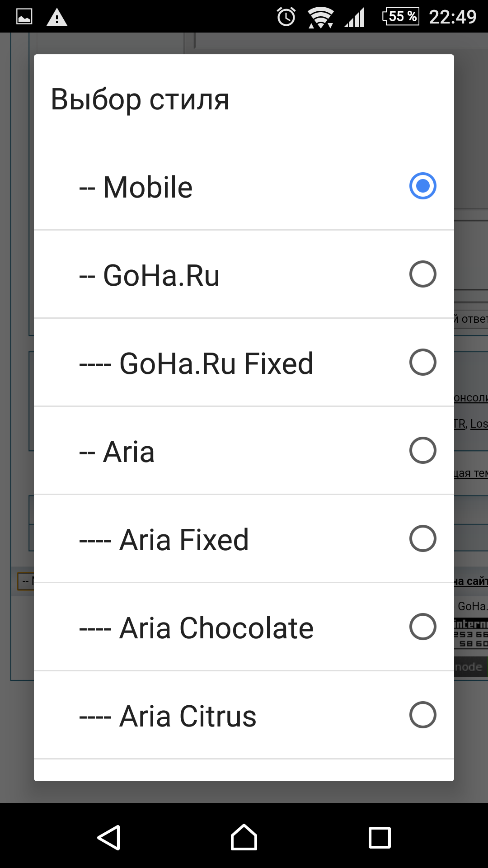Select the Mobile style radio button
Viewport: 488px width, 868px height.
click(422, 186)
